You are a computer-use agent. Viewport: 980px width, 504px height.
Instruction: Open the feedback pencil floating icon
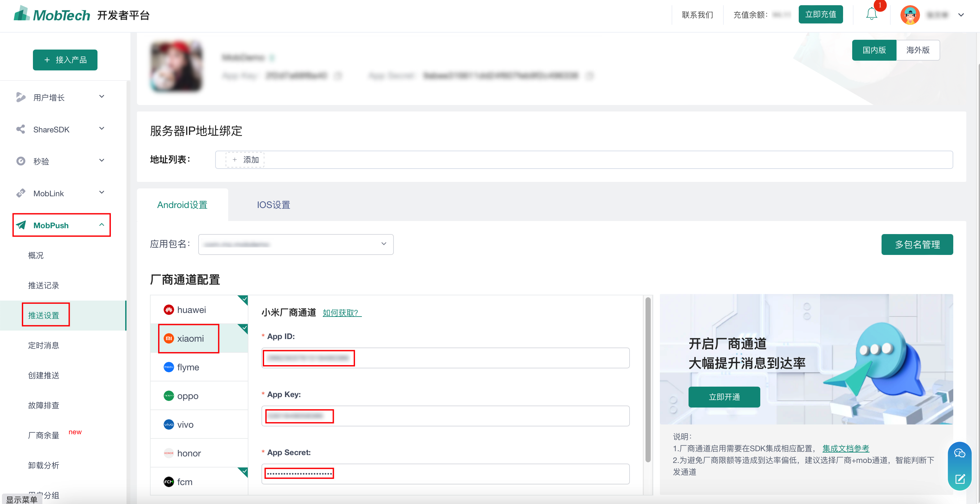[x=960, y=479]
